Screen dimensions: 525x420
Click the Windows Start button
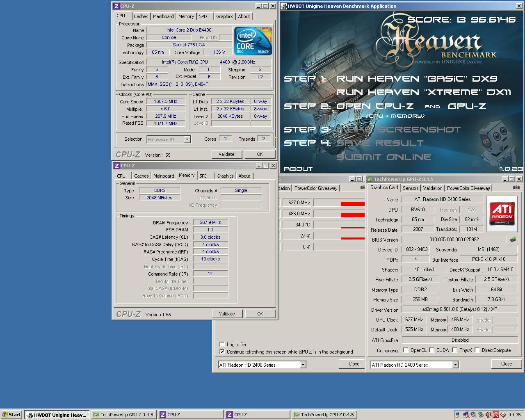pos(11,415)
